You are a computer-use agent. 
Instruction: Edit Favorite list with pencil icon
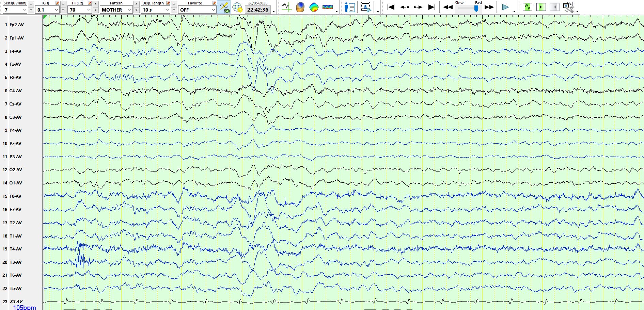[214, 3]
